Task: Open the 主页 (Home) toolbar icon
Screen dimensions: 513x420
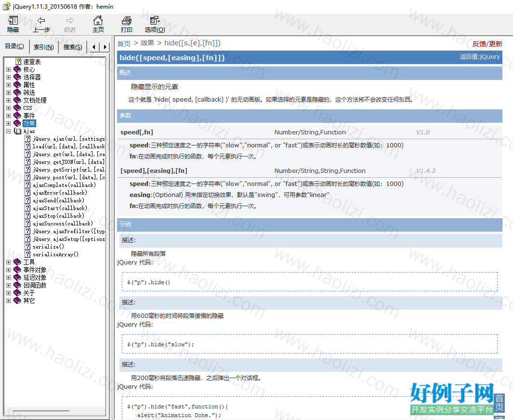Action: point(98,25)
